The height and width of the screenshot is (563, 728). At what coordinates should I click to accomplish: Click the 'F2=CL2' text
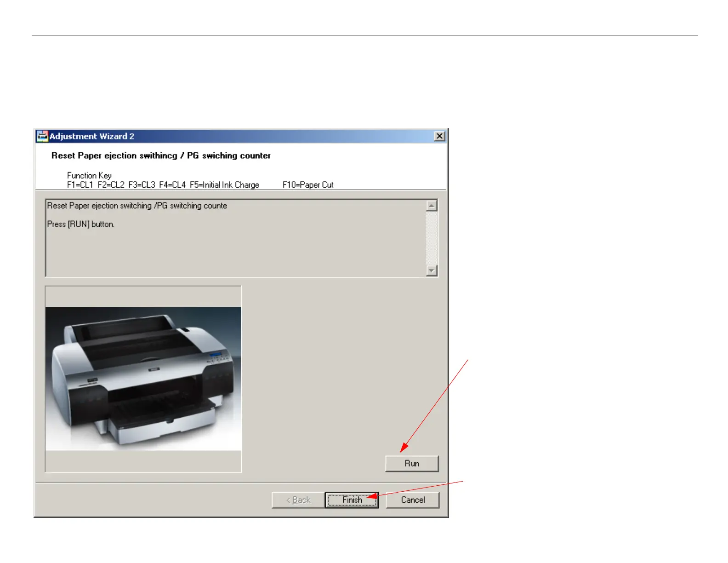111,185
